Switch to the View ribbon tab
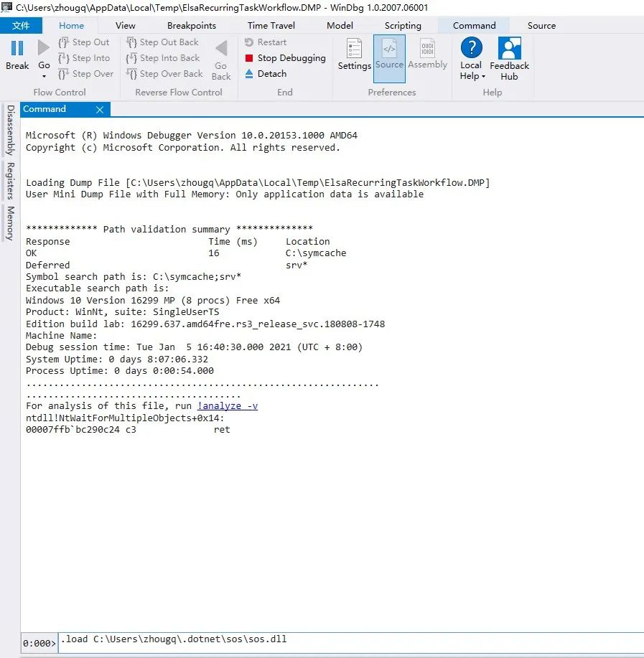Image resolution: width=644 pixels, height=658 pixels. [x=125, y=26]
